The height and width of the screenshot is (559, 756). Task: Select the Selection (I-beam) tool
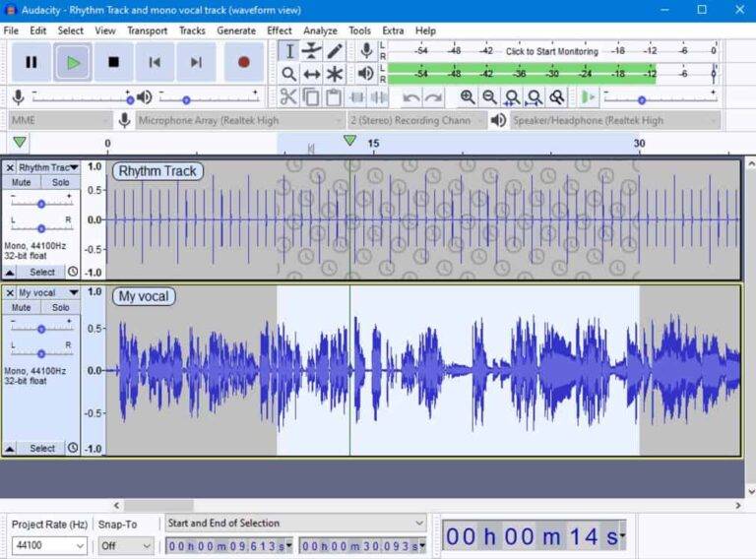(x=289, y=51)
